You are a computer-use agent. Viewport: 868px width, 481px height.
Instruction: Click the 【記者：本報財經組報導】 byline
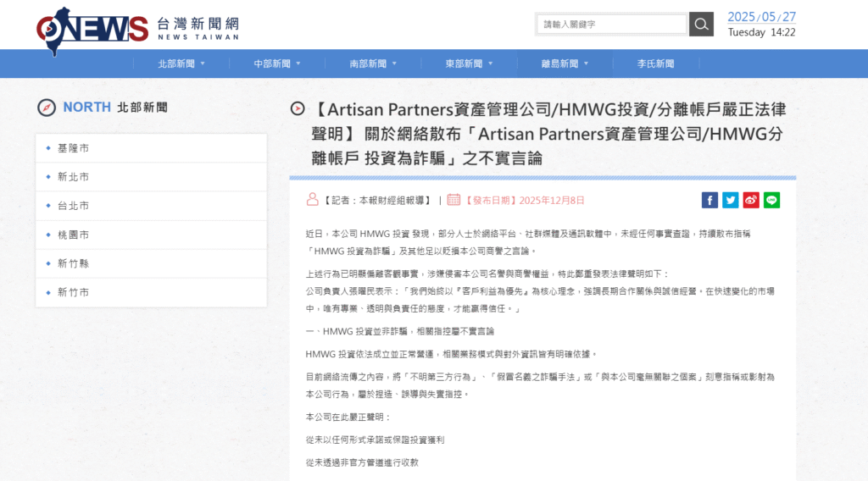(x=377, y=200)
